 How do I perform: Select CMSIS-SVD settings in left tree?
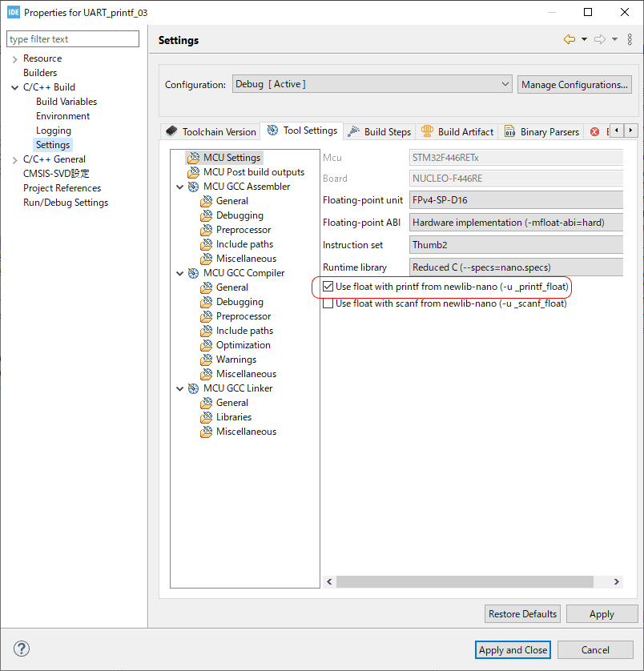click(56, 173)
